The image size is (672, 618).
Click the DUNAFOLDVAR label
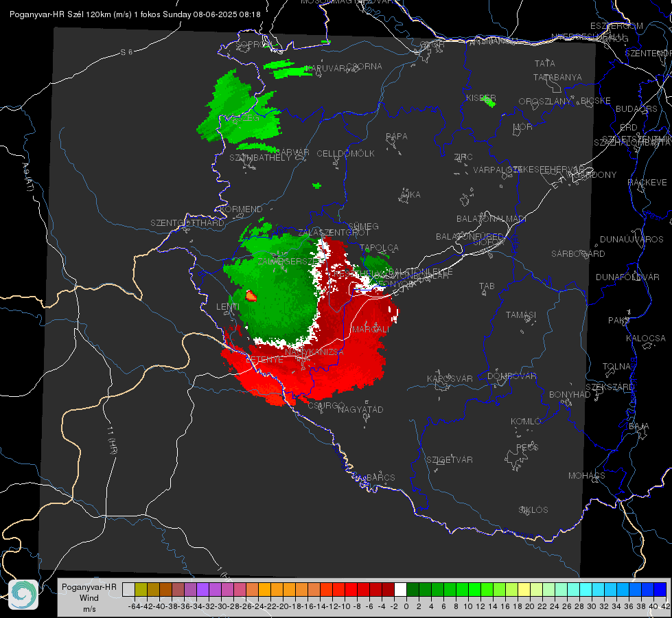pyautogui.click(x=627, y=277)
